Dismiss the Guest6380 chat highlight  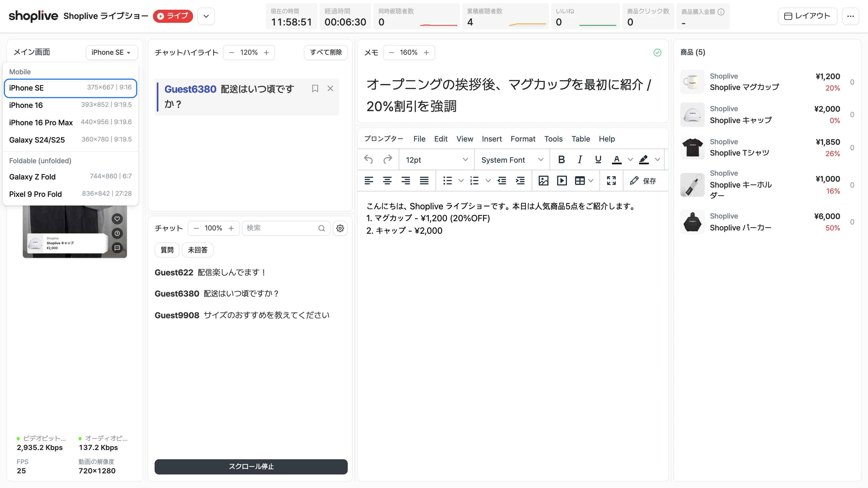(x=330, y=89)
